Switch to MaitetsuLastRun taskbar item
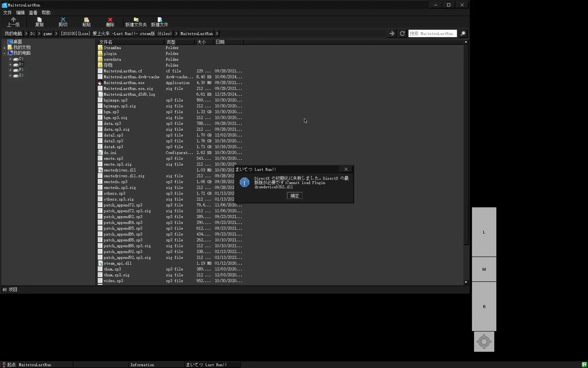588x368 pixels. (45, 365)
